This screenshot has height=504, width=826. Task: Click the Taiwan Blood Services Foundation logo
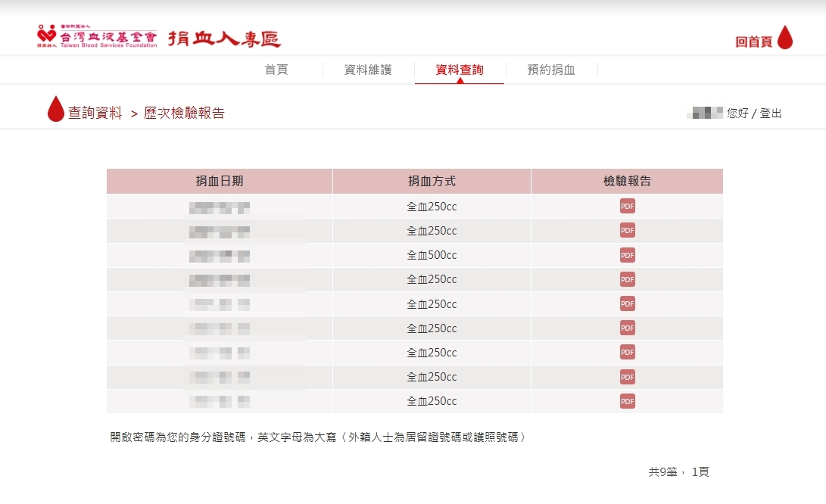click(x=97, y=36)
